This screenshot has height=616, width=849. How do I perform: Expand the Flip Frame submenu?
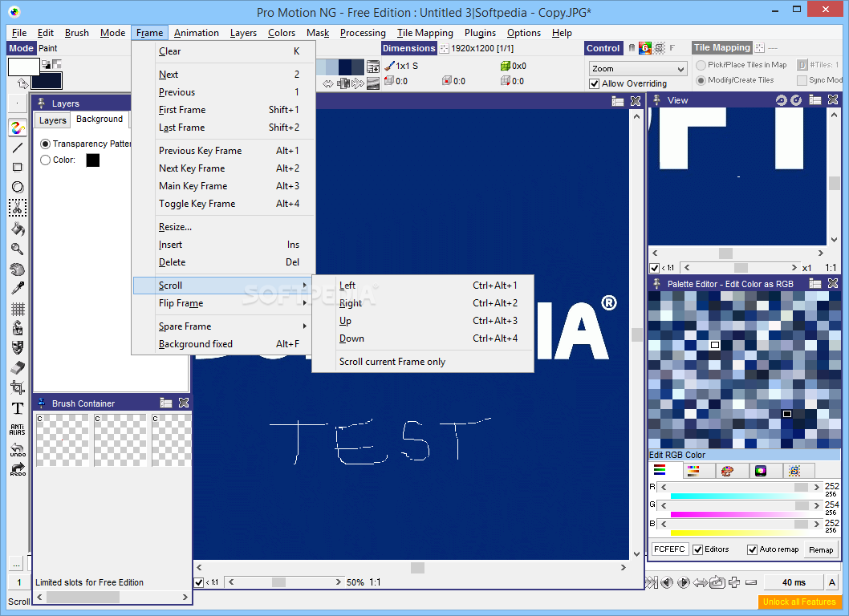(222, 303)
